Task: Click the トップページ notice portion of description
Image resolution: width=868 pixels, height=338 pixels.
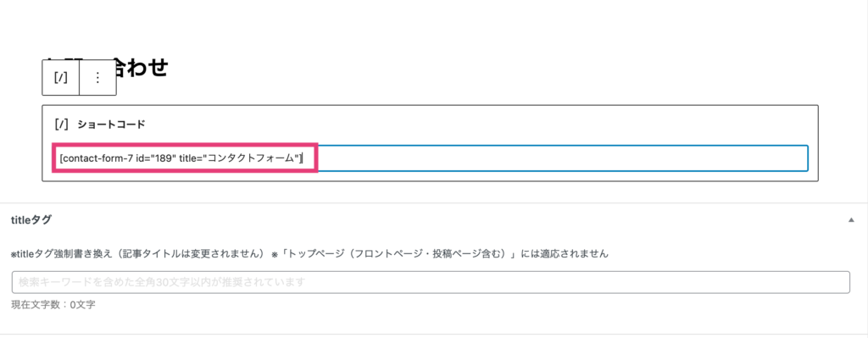Action: pyautogui.click(x=440, y=254)
